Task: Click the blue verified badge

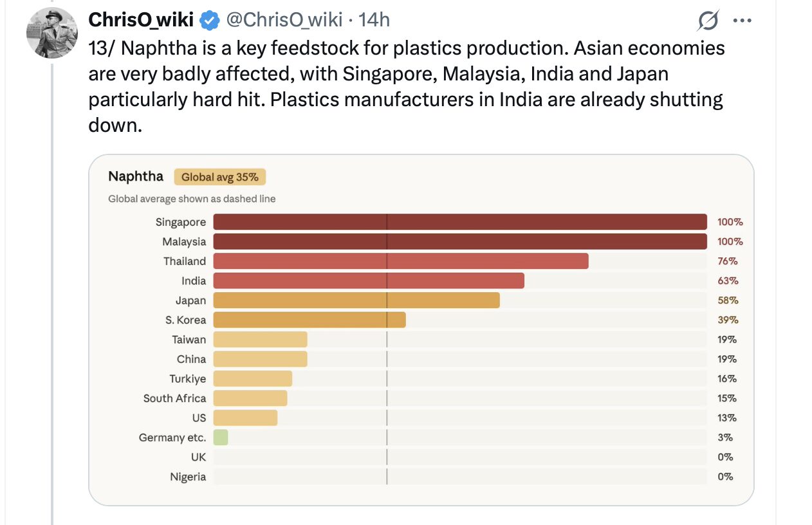Action: tap(209, 21)
